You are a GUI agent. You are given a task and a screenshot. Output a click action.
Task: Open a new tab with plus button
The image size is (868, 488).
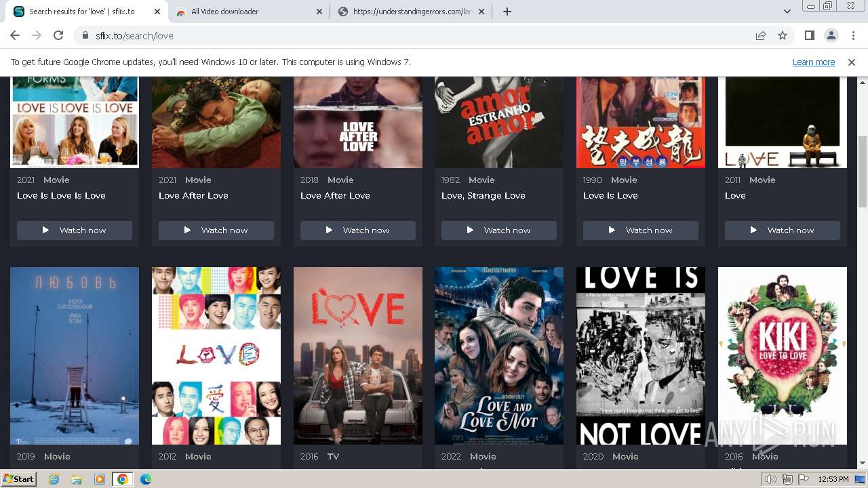pyautogui.click(x=507, y=12)
